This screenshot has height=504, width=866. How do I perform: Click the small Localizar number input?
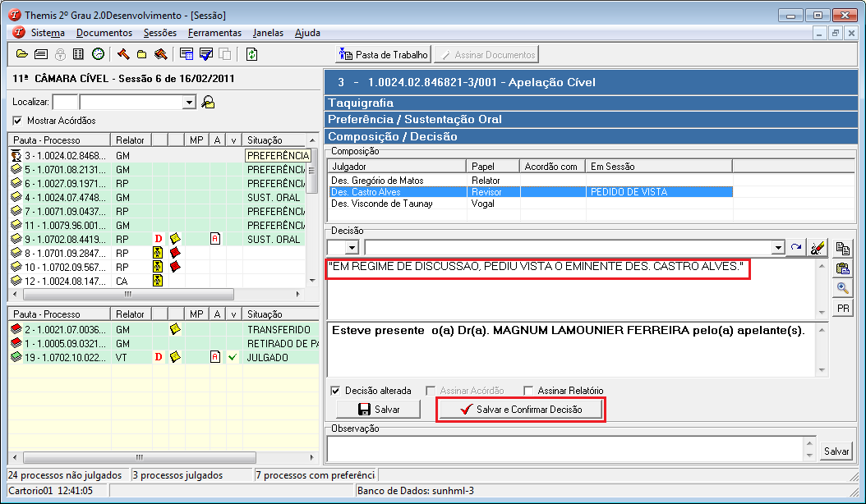coord(65,102)
